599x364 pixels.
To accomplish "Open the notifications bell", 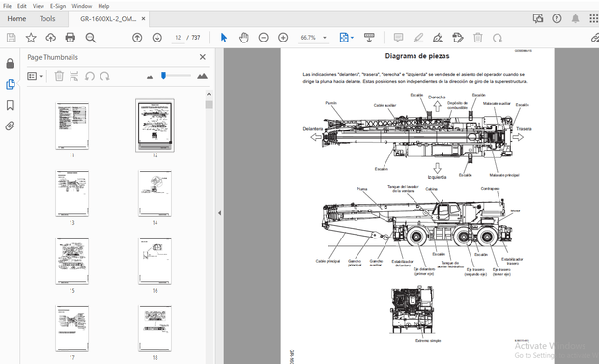I will 575,18.
